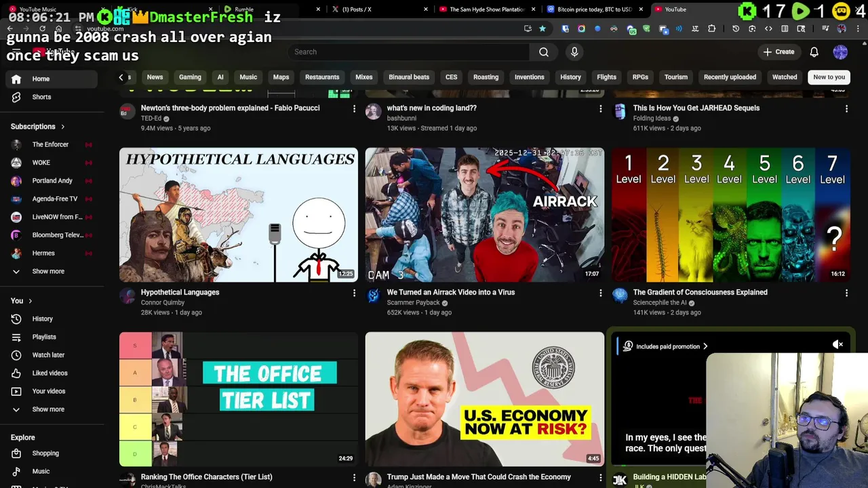The height and width of the screenshot is (488, 868).
Task: Select the Watched chip
Action: pyautogui.click(x=785, y=77)
